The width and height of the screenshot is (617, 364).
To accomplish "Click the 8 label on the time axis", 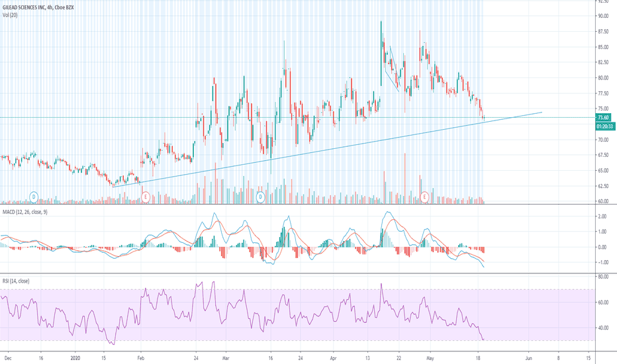I will [x=558, y=358].
